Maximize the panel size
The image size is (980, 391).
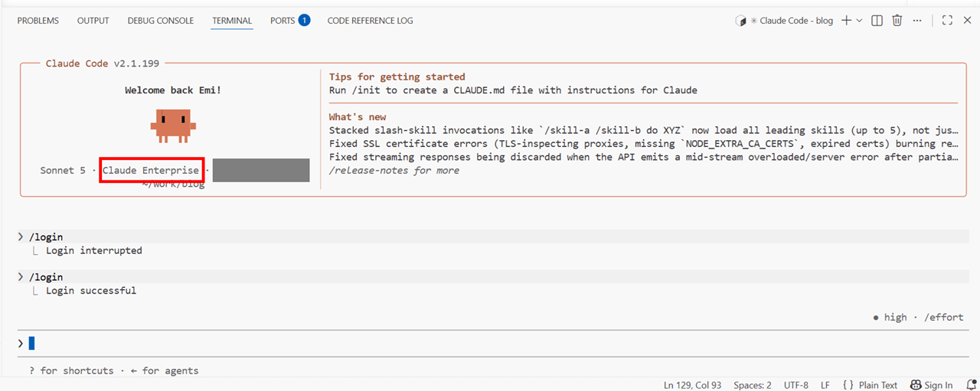[947, 21]
